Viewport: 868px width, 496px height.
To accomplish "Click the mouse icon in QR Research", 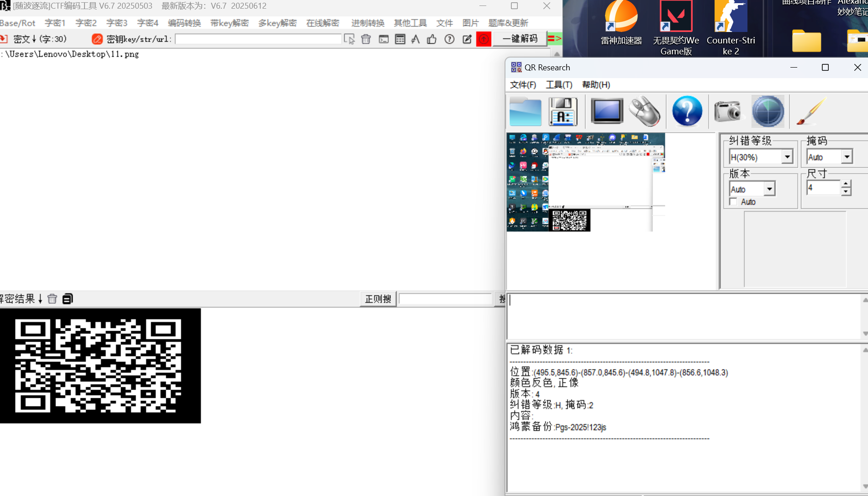I will click(644, 111).
